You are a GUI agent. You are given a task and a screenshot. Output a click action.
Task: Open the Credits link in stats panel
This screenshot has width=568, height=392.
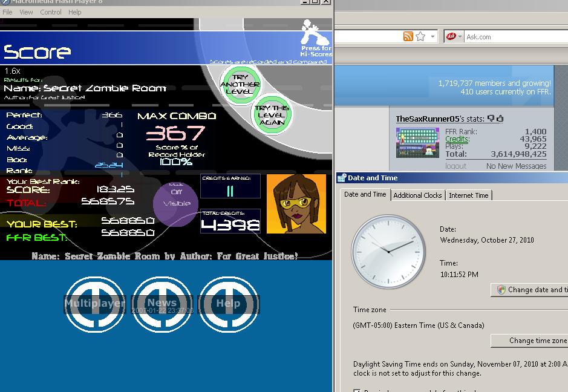pyautogui.click(x=457, y=139)
